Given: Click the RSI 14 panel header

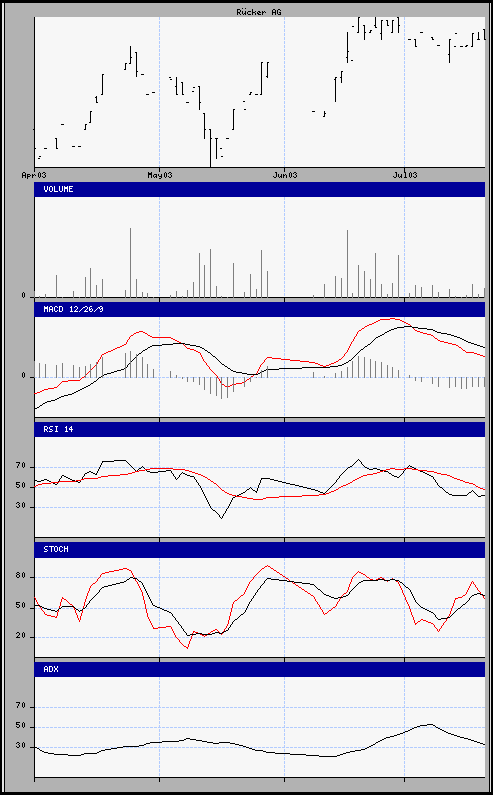Looking at the screenshot, I should [x=260, y=429].
